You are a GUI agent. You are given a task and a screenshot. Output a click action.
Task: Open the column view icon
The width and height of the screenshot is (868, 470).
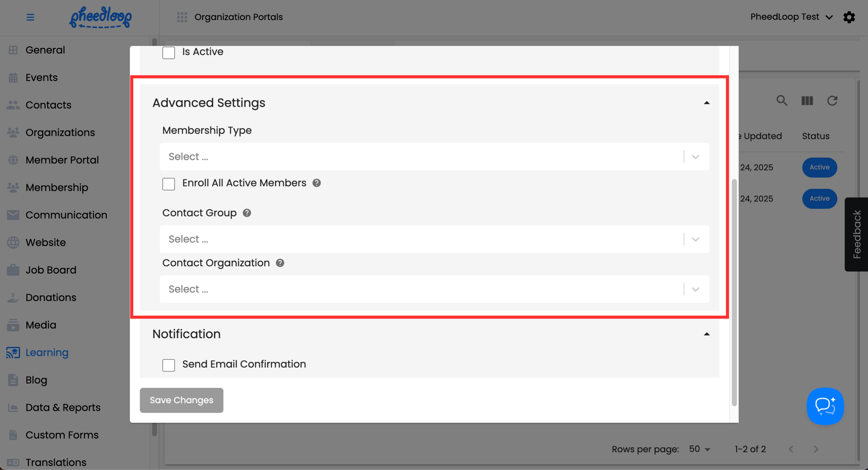(x=807, y=101)
